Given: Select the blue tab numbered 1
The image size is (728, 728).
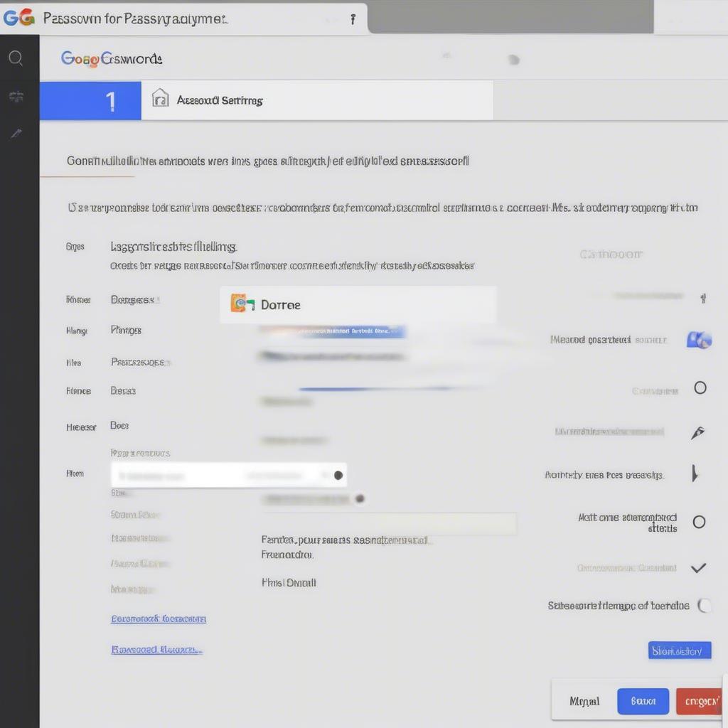Looking at the screenshot, I should pyautogui.click(x=90, y=101).
